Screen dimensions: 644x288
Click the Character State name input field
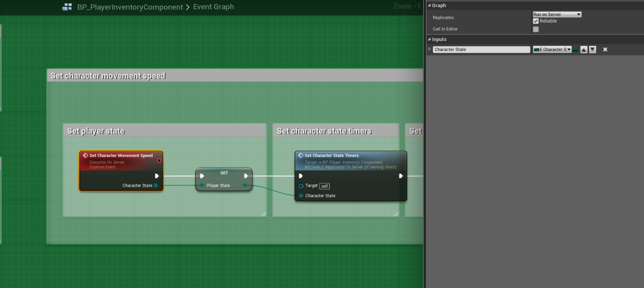481,49
